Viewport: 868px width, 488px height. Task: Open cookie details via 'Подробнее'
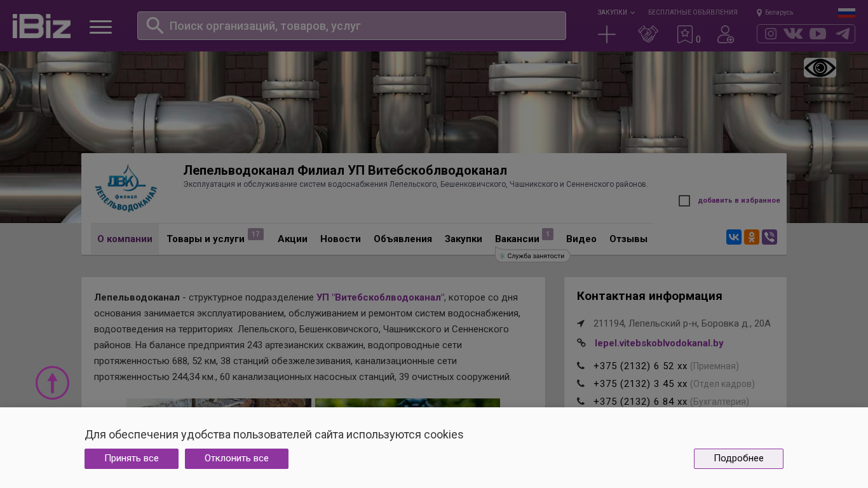pos(738,459)
